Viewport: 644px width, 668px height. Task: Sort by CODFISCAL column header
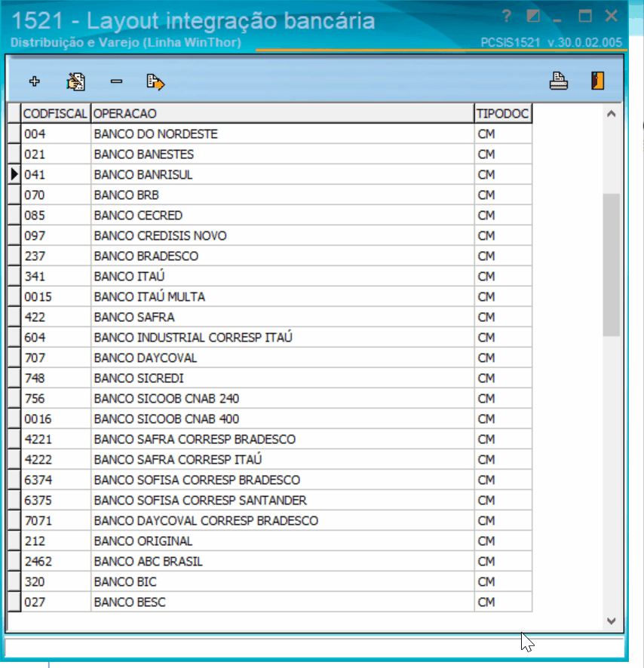[x=56, y=113]
